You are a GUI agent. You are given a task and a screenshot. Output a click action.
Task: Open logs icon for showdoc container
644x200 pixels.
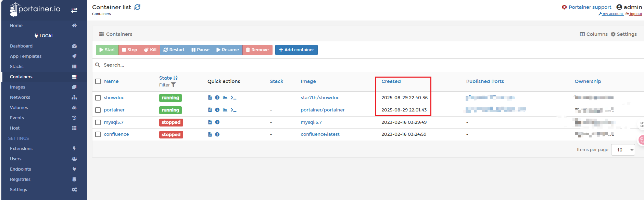(210, 97)
